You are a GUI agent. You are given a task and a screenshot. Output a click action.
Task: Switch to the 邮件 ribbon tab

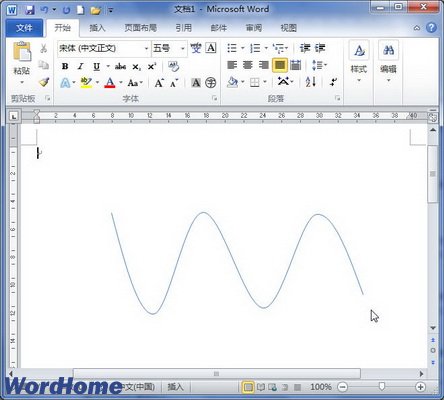[219, 28]
